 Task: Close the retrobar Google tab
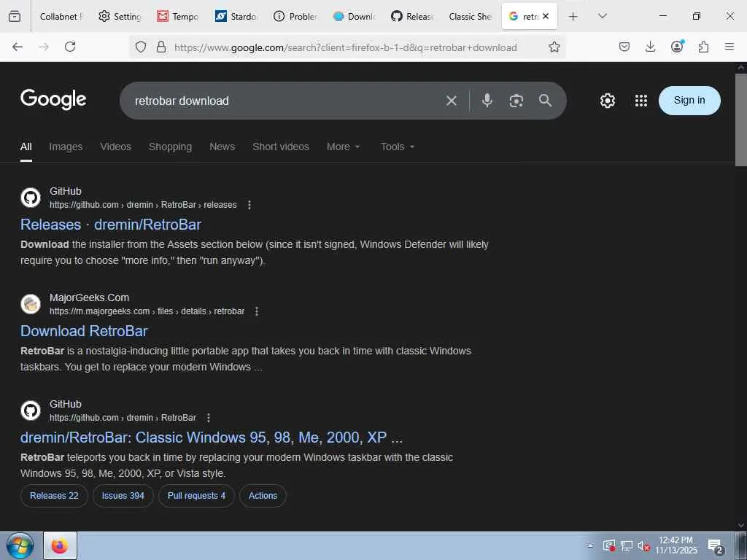tap(546, 16)
